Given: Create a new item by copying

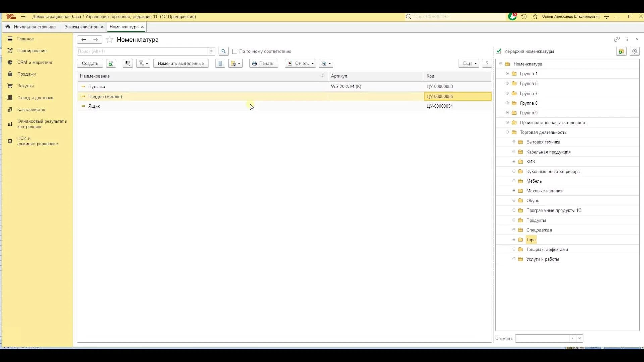Looking at the screenshot, I should [111, 63].
